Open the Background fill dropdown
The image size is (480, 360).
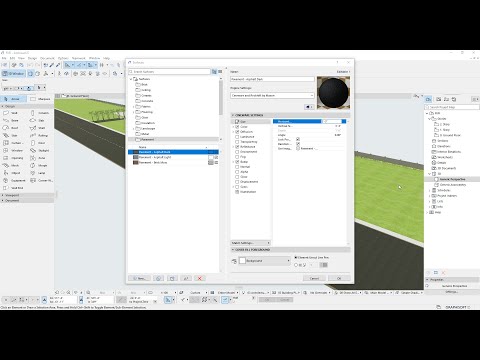tap(264, 261)
